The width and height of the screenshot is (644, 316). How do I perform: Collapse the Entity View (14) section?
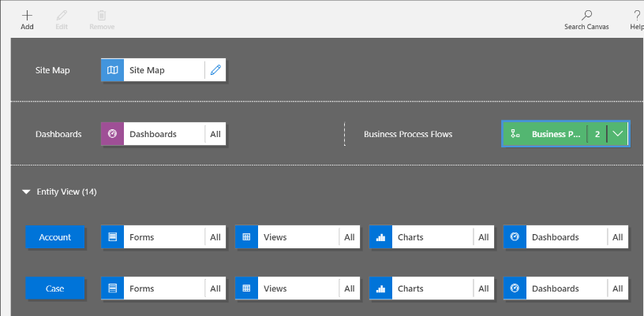[26, 191]
